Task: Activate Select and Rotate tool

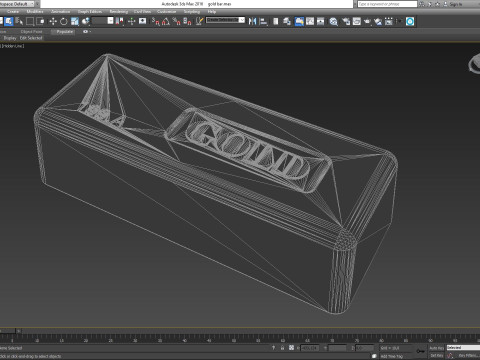Action: [x=63, y=21]
